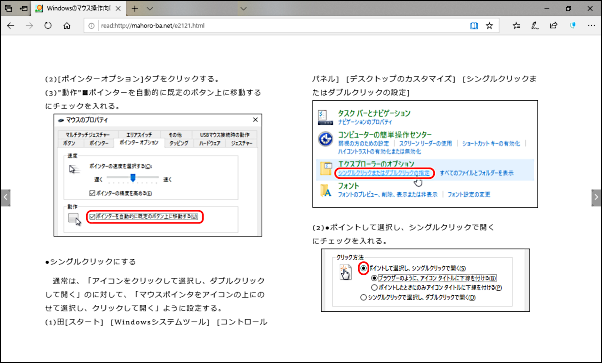Go forward with the forward arrow
The height and width of the screenshot is (363, 602).
[29, 26]
